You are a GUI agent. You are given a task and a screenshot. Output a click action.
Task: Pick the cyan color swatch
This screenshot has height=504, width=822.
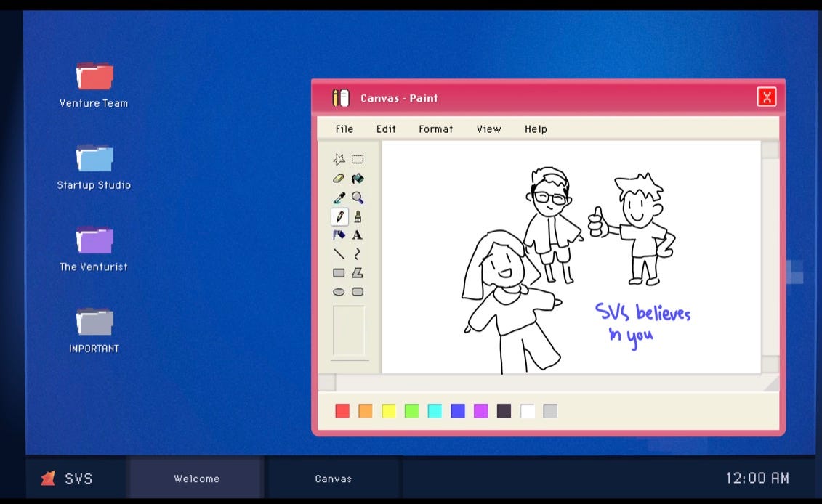point(435,411)
